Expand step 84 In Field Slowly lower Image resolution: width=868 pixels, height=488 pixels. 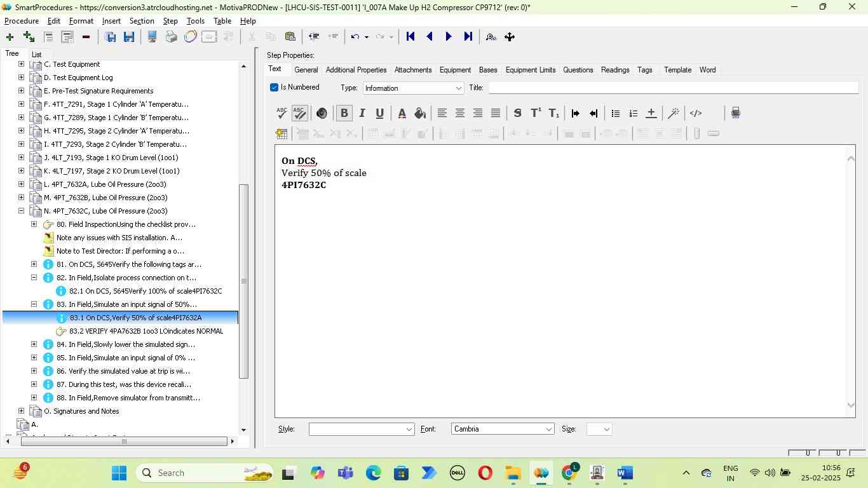pyautogui.click(x=34, y=344)
